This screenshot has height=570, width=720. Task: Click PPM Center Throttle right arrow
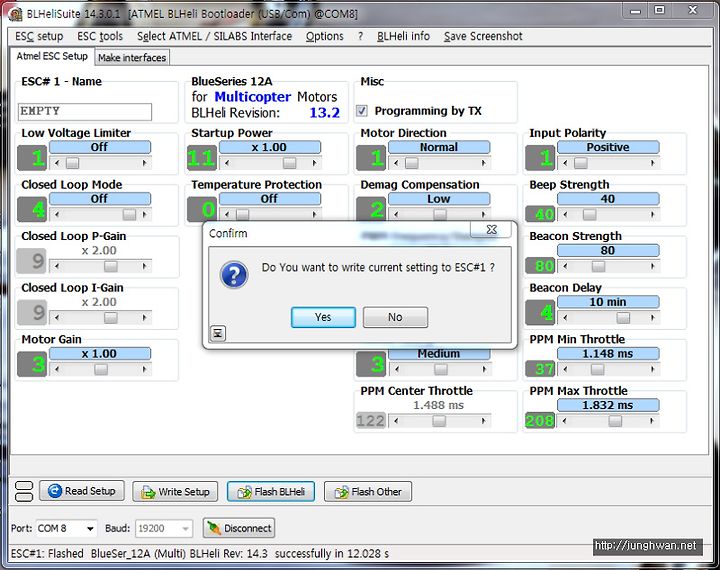click(x=484, y=420)
